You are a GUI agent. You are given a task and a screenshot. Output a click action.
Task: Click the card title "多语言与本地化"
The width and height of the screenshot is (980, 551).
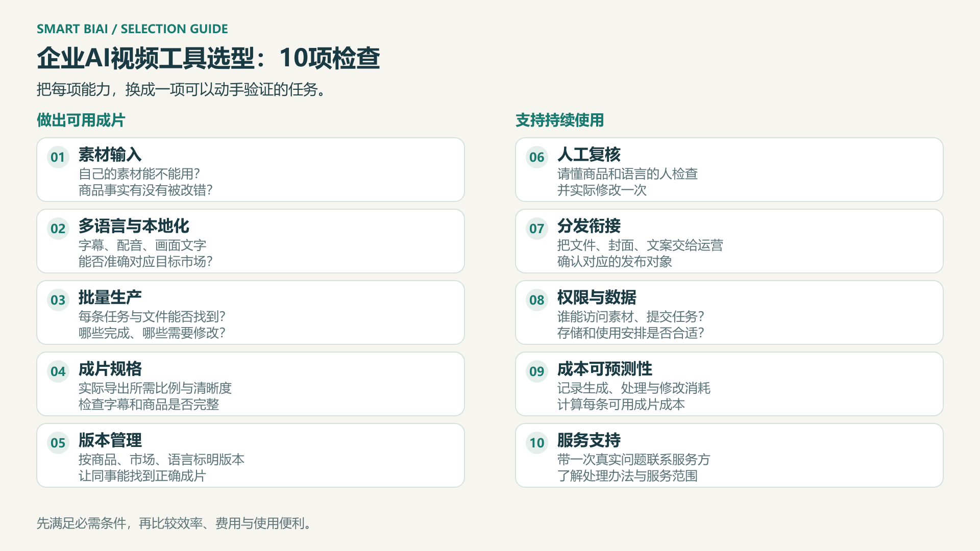point(134,226)
